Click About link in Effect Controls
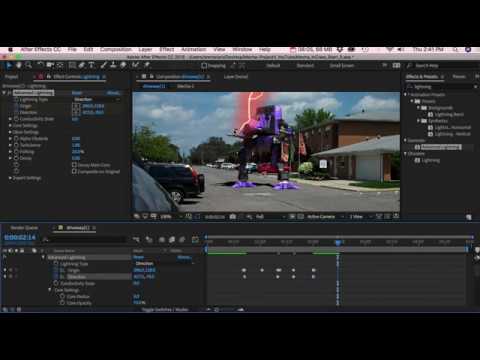The image size is (480, 360). (x=113, y=93)
